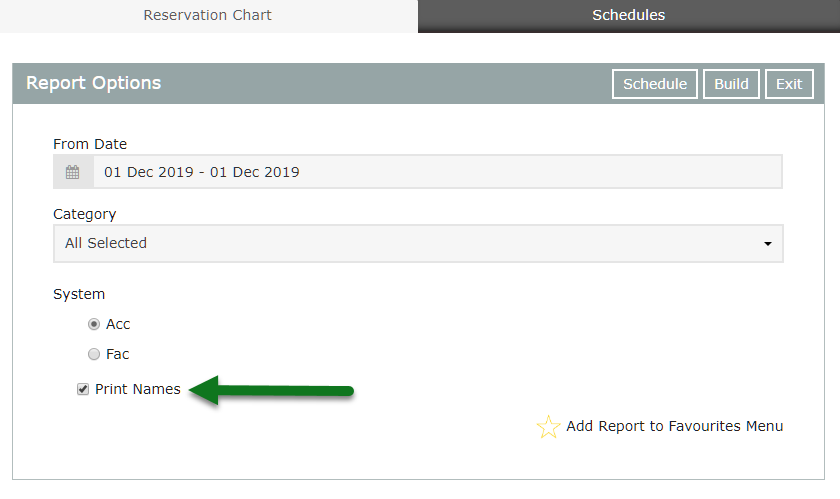840x499 pixels.
Task: Click the Print Names label text
Action: pyautogui.click(x=138, y=389)
